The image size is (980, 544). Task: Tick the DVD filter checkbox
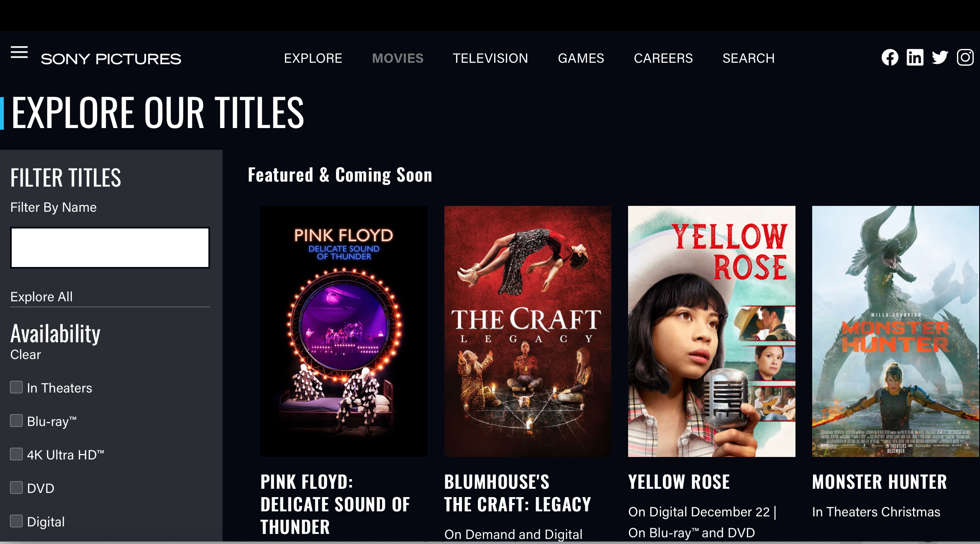click(x=16, y=488)
